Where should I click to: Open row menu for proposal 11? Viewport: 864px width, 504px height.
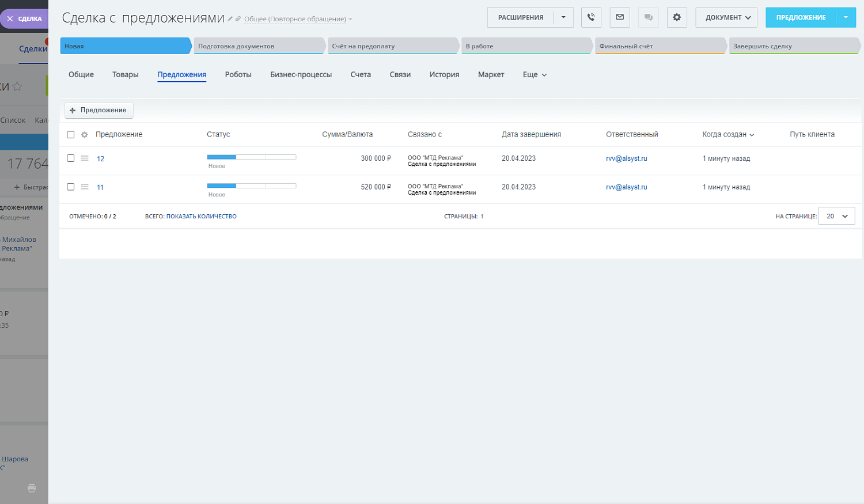coord(85,187)
